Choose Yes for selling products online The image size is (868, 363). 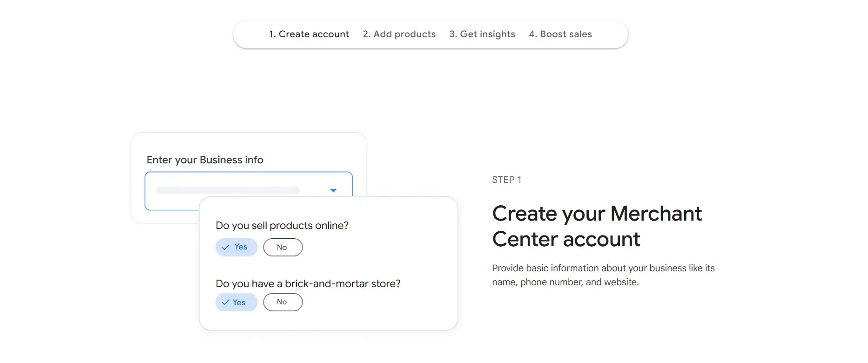(x=236, y=247)
